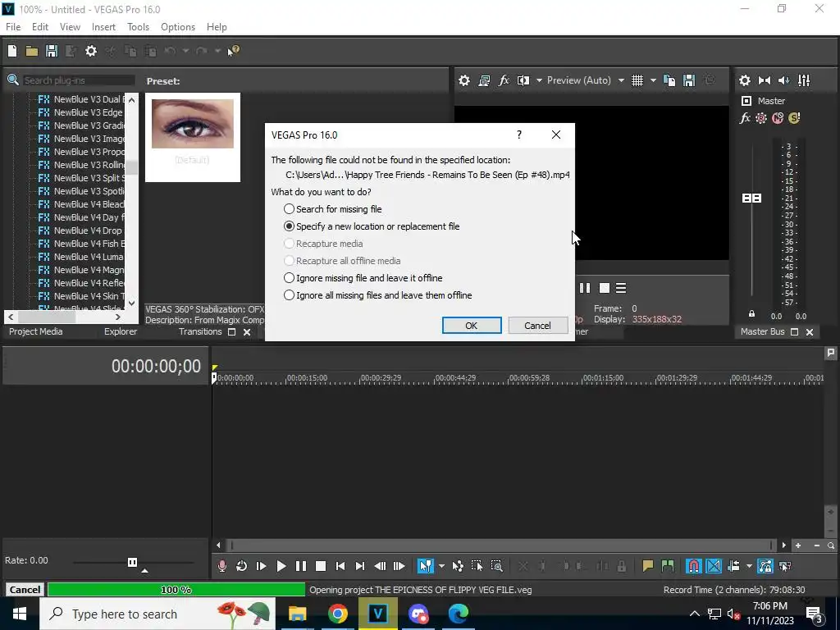Select Search for missing file option
Image resolution: width=840 pixels, height=630 pixels.
333,209
